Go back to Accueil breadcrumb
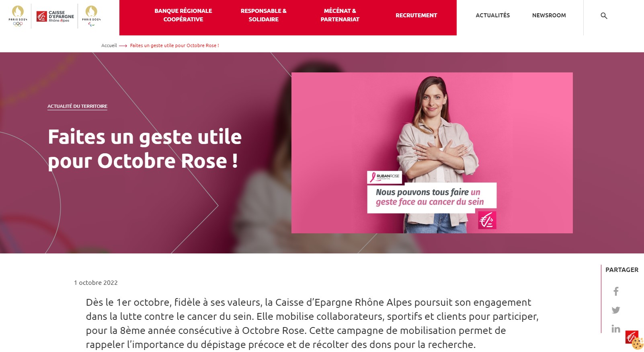 tap(109, 45)
